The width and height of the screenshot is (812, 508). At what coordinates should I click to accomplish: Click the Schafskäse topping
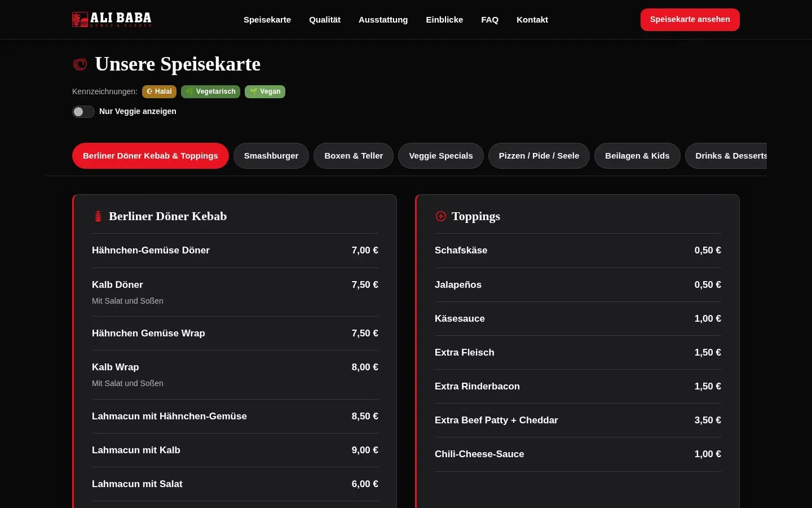(578, 251)
